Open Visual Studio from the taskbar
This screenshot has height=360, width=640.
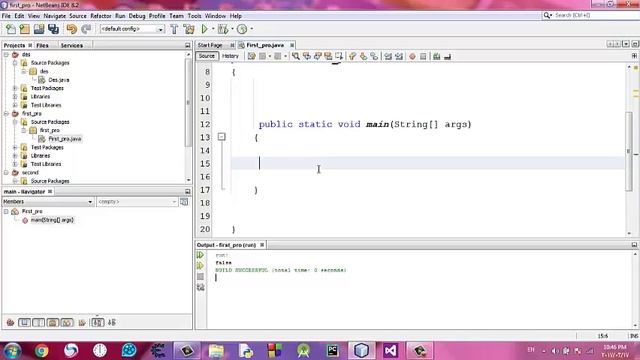[390, 350]
